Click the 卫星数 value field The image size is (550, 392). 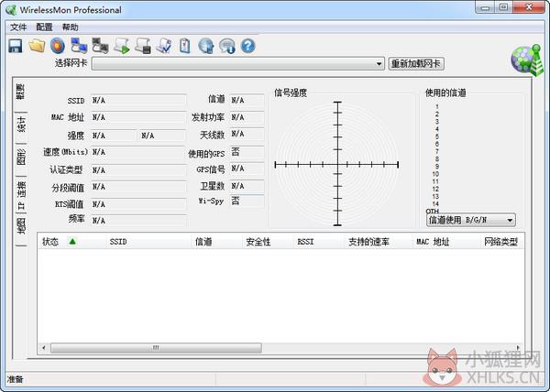click(x=247, y=186)
